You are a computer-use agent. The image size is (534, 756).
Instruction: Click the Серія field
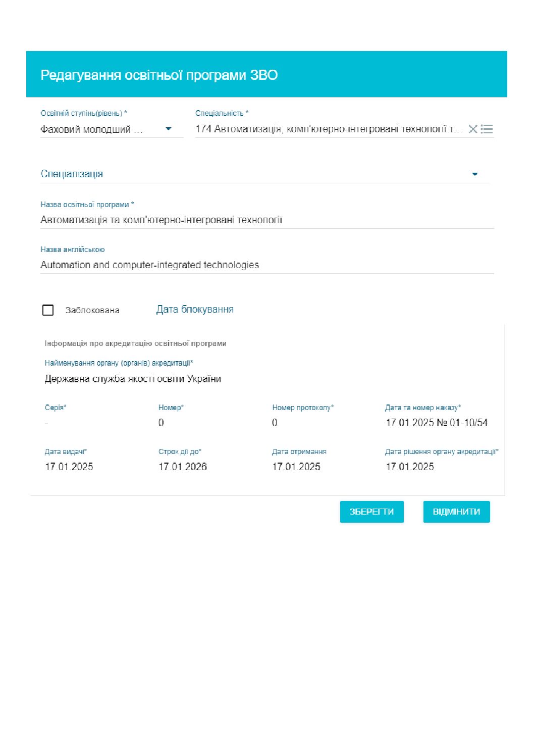(x=91, y=423)
